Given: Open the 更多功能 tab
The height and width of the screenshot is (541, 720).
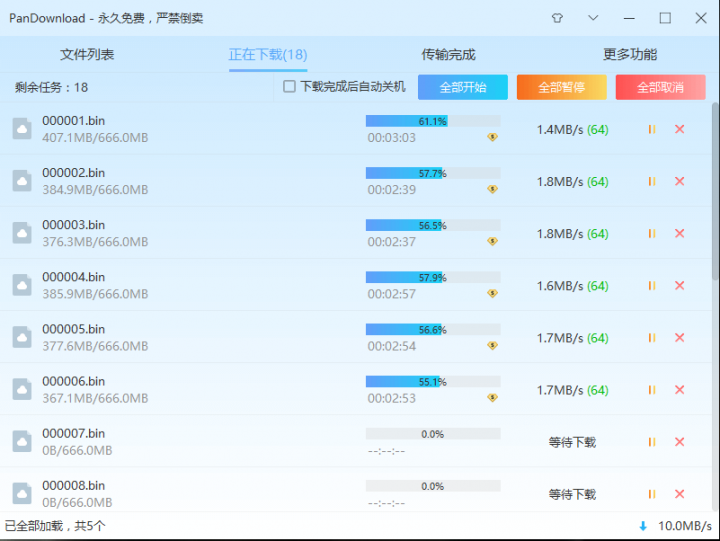Looking at the screenshot, I should coord(630,55).
